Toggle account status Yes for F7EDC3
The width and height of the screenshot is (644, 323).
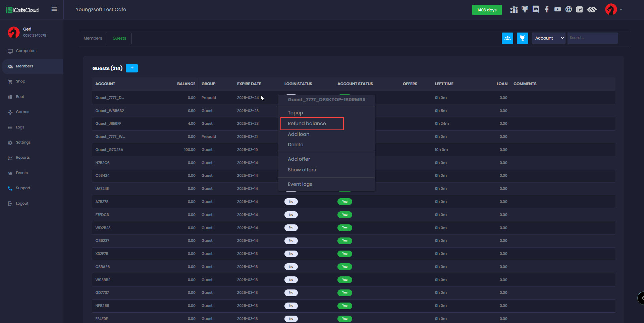click(344, 215)
